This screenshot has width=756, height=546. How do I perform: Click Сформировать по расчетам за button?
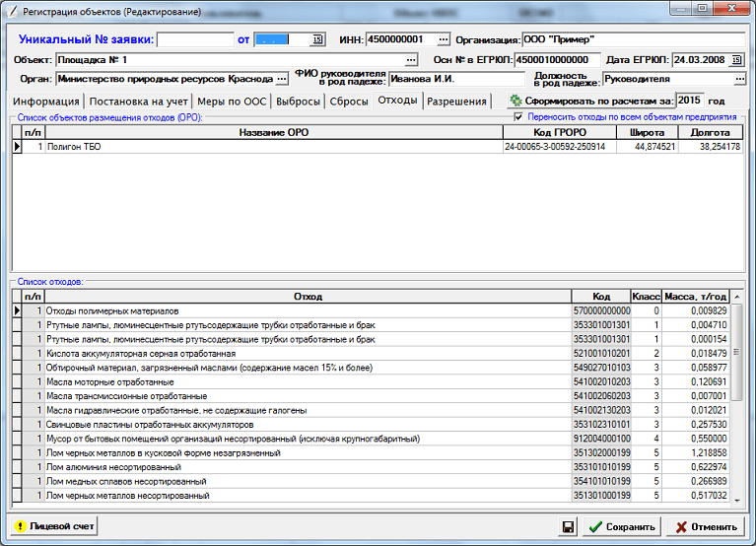click(591, 101)
